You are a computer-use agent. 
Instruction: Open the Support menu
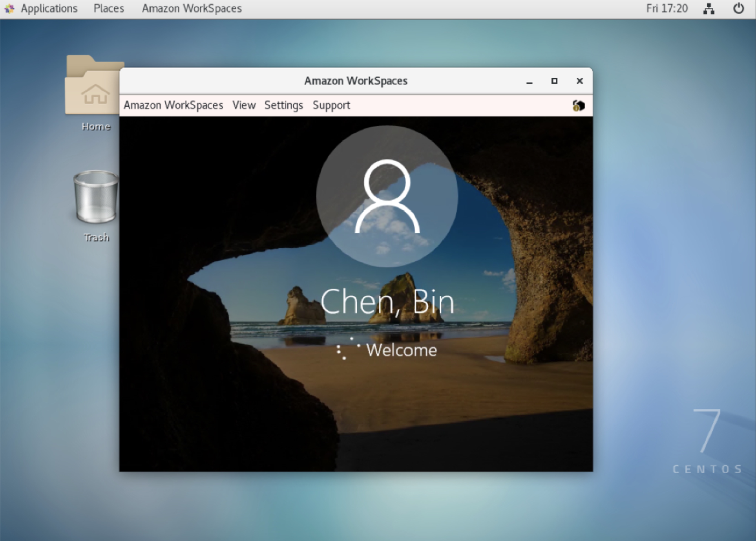[x=331, y=105]
